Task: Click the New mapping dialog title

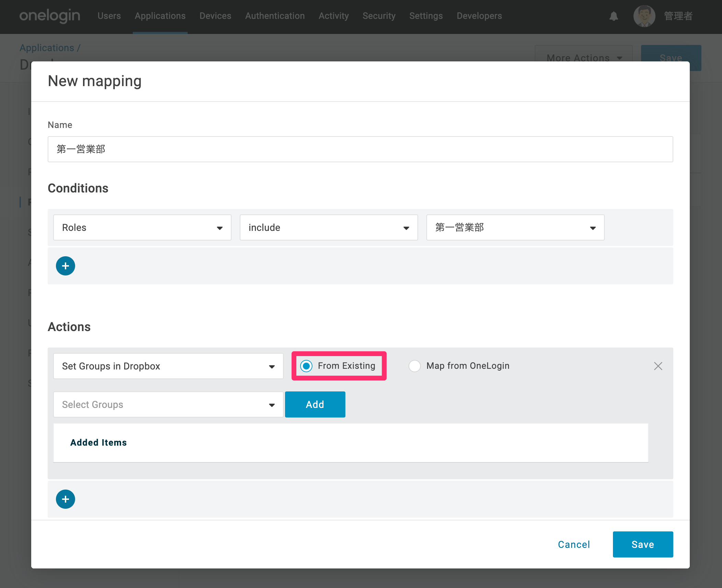Action: click(95, 81)
